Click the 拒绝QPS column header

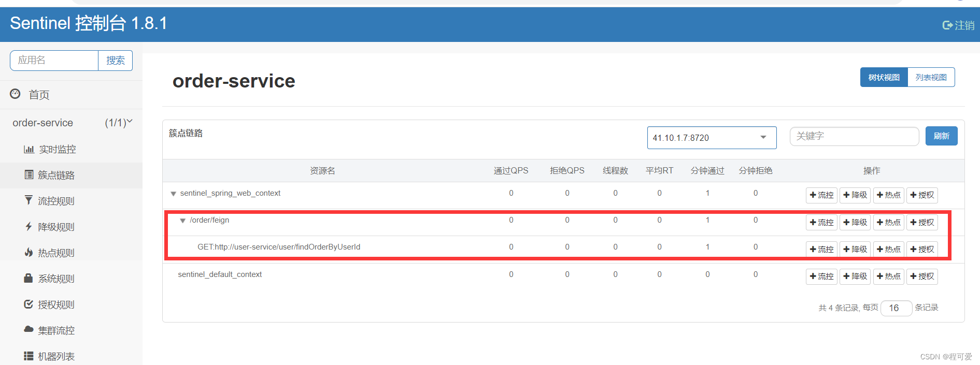click(x=567, y=171)
